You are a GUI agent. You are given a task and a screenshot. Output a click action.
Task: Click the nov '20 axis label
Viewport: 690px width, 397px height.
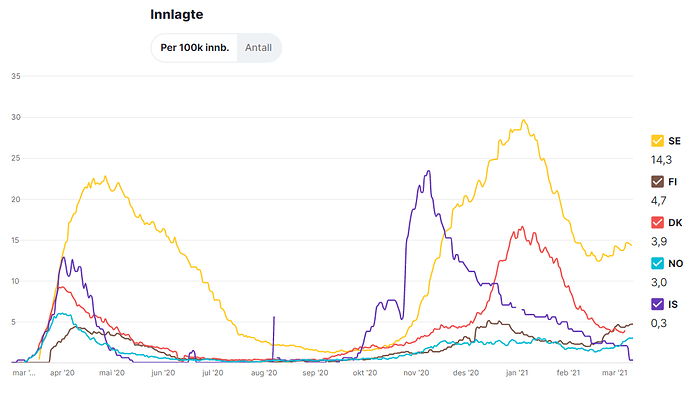coord(416,373)
